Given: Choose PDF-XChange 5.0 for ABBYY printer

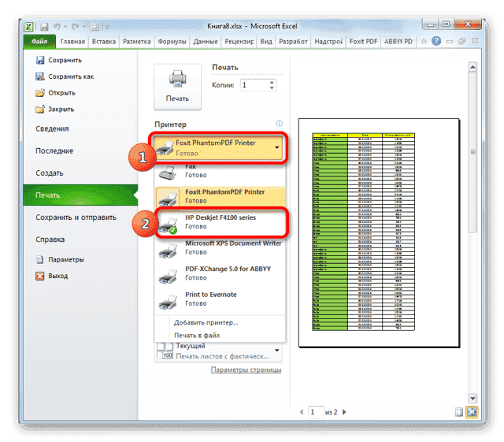Looking at the screenshot, I should point(220,273).
